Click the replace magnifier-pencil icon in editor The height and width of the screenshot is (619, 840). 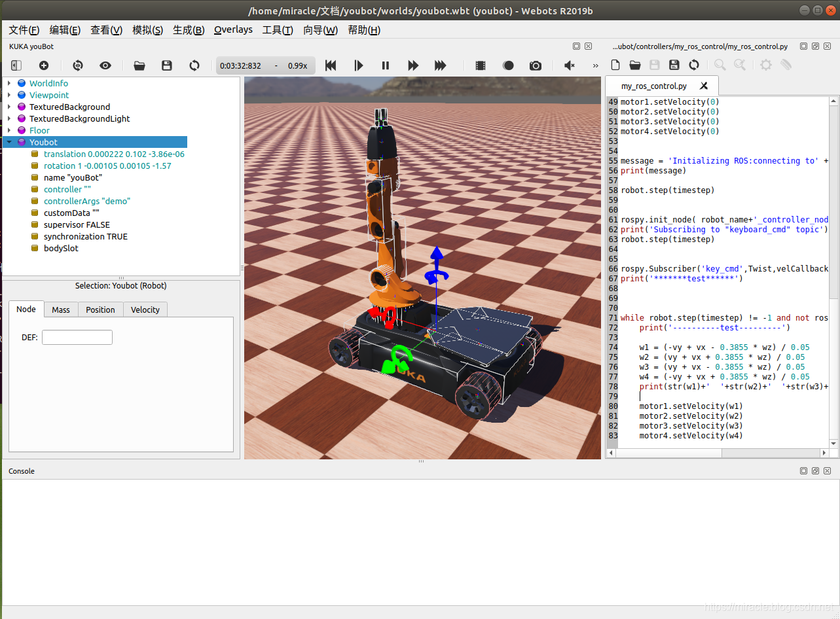coord(740,65)
